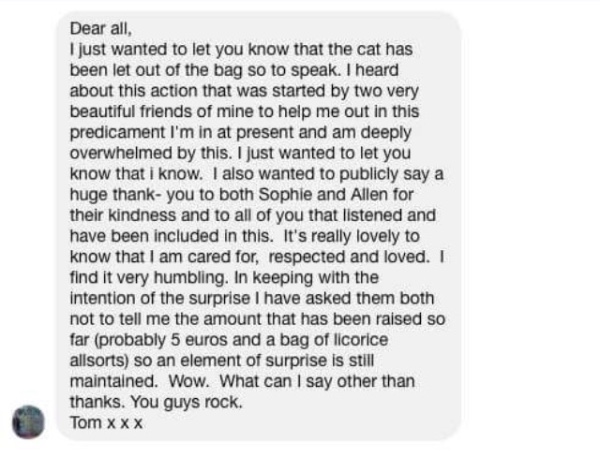Click the 'Dear all,' greeting line

101,29
